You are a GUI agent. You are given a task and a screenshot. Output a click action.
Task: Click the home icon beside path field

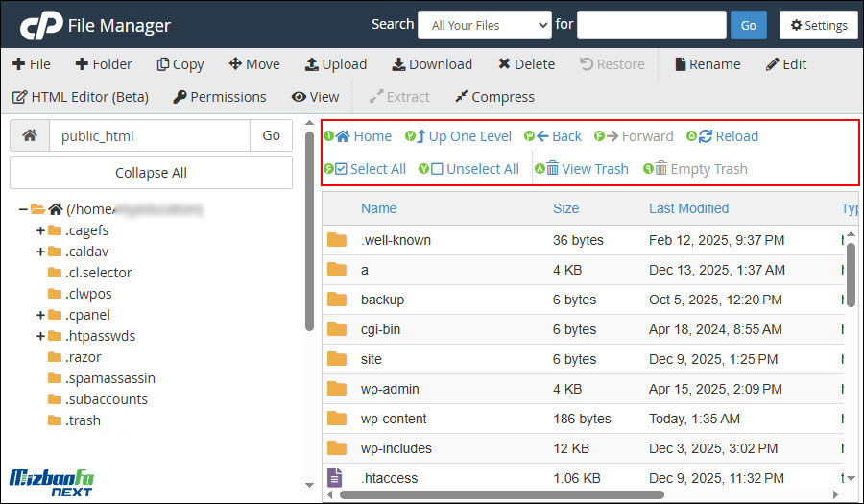(30, 136)
